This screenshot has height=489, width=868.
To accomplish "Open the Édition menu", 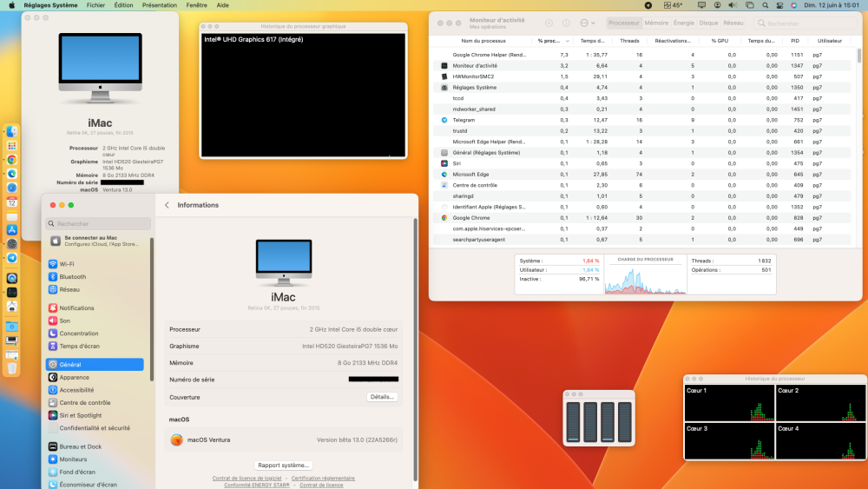I will point(123,5).
